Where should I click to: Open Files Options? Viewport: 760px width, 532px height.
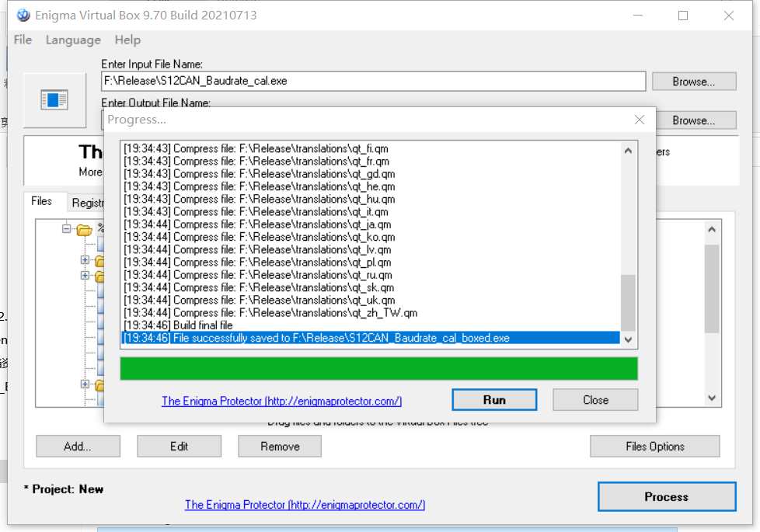point(655,447)
